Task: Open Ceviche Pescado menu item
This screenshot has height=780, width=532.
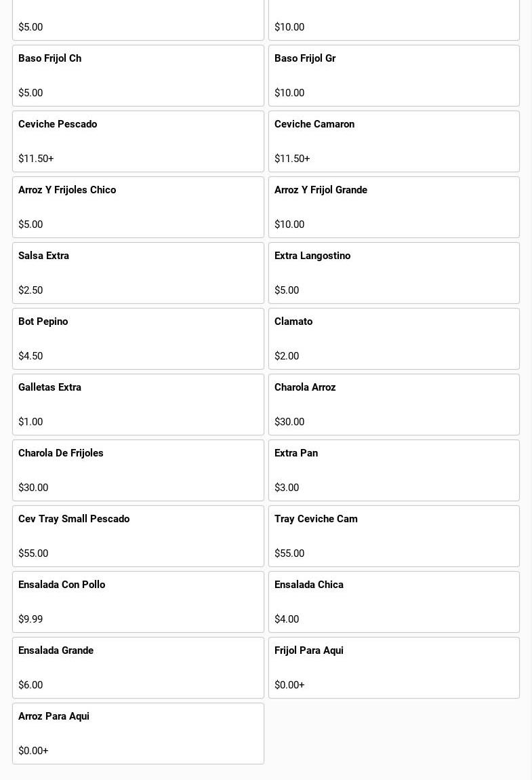Action: tap(138, 141)
